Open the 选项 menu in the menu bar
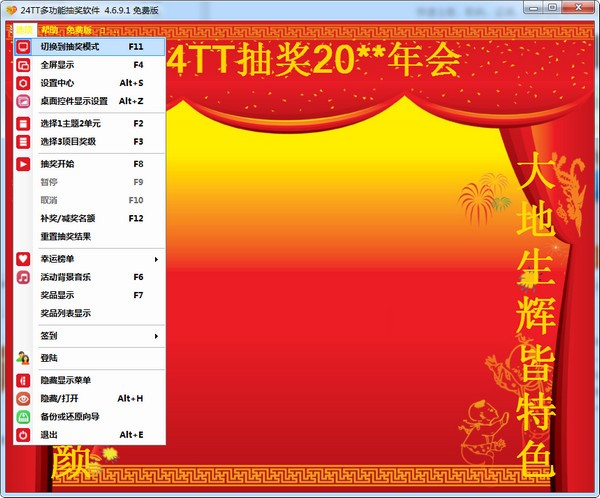Screen dimensions: 600x498 point(25,30)
